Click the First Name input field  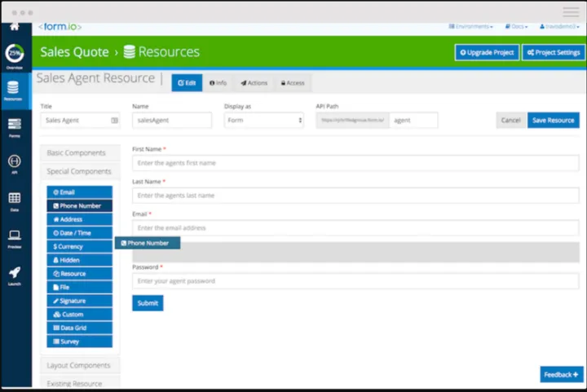point(355,163)
